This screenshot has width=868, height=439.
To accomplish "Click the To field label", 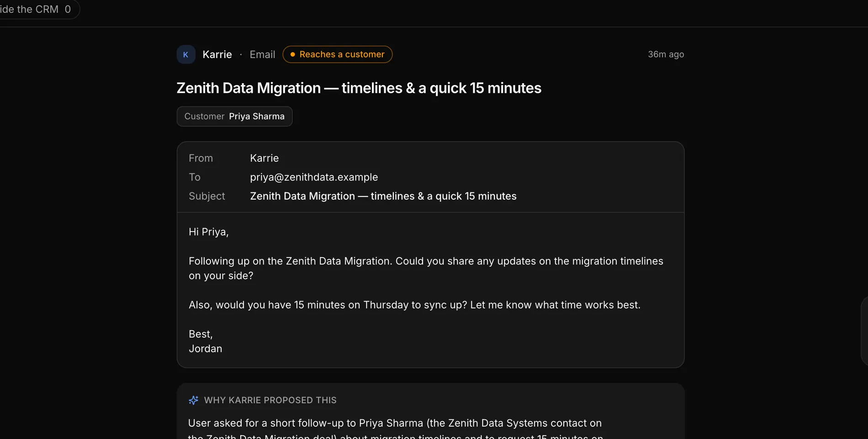I will 195,177.
